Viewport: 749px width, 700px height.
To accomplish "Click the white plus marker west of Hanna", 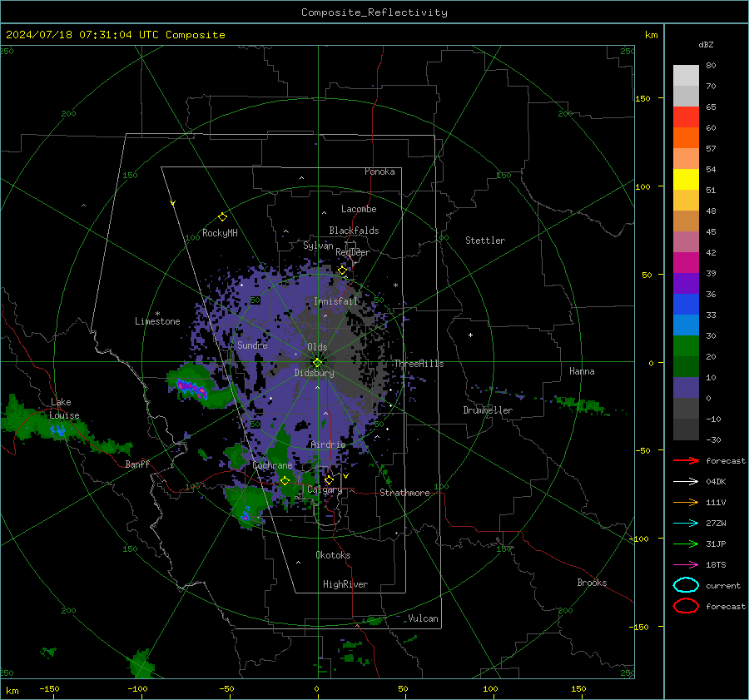I will pyautogui.click(x=470, y=335).
